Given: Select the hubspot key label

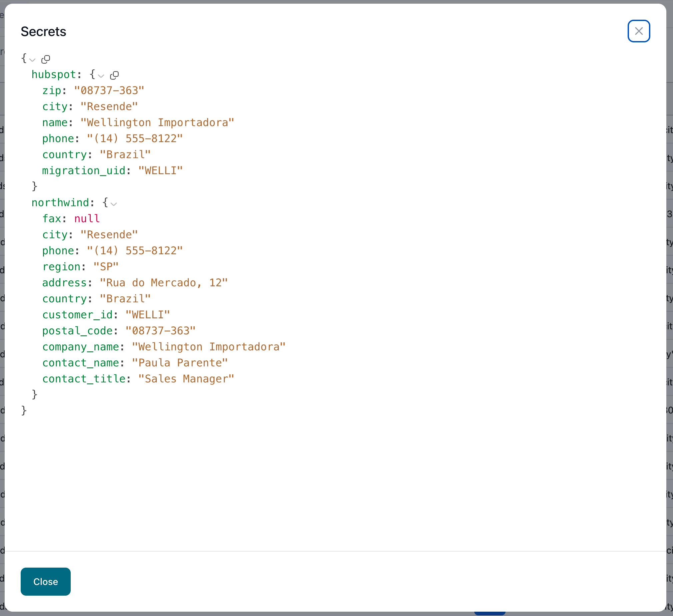Looking at the screenshot, I should [x=54, y=74].
